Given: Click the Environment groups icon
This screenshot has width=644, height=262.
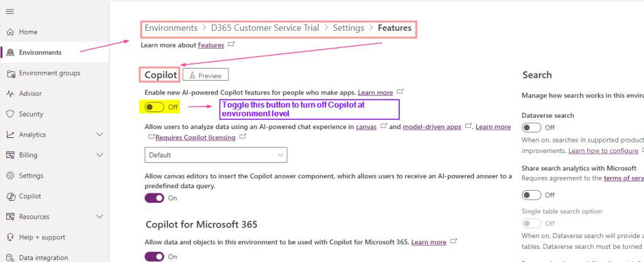Looking at the screenshot, I should click(x=10, y=73).
